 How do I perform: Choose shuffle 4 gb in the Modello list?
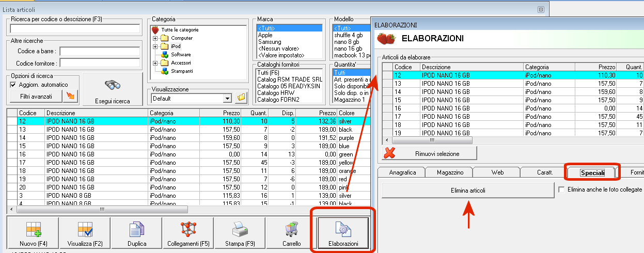click(x=348, y=35)
